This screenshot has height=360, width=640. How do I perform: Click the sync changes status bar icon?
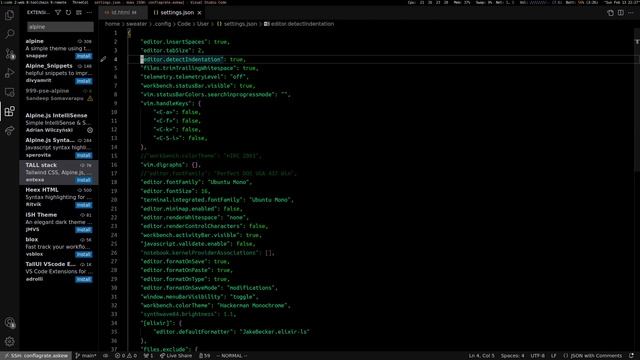click(x=105, y=356)
